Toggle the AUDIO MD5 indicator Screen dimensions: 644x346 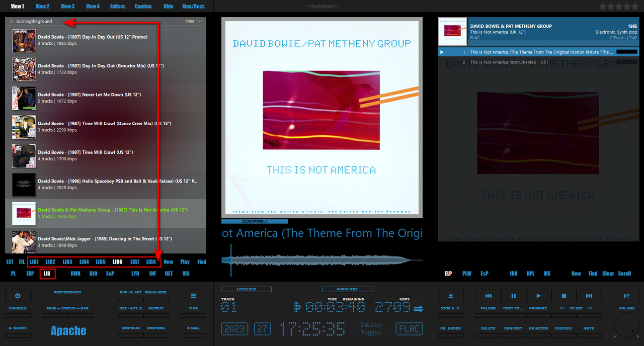(347, 289)
